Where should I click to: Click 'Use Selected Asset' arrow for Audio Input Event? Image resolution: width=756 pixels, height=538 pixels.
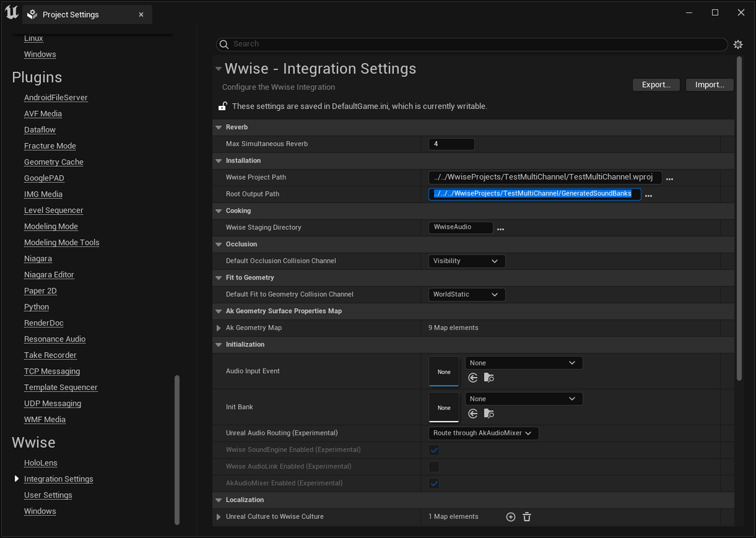coord(473,377)
